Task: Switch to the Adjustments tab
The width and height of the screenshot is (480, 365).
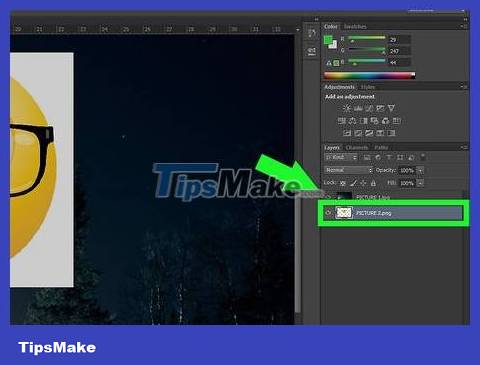Action: (340, 87)
